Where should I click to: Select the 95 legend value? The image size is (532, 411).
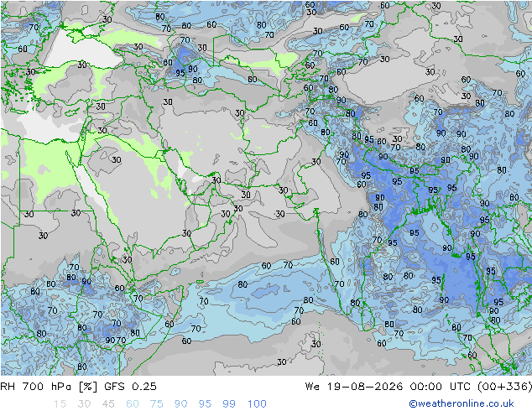coord(205,403)
